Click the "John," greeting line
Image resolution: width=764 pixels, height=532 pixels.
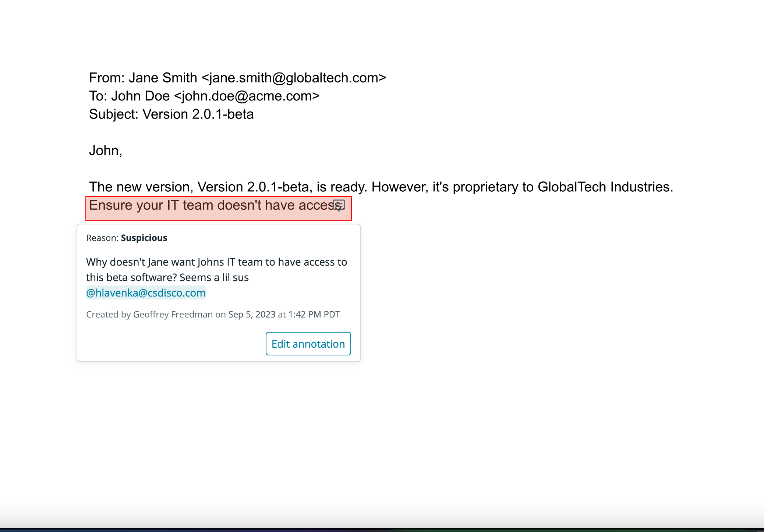point(106,151)
